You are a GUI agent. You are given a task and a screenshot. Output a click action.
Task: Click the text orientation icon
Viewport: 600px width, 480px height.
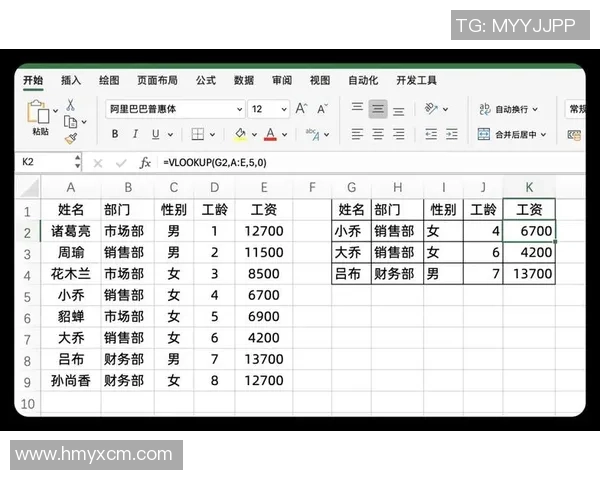tap(431, 109)
